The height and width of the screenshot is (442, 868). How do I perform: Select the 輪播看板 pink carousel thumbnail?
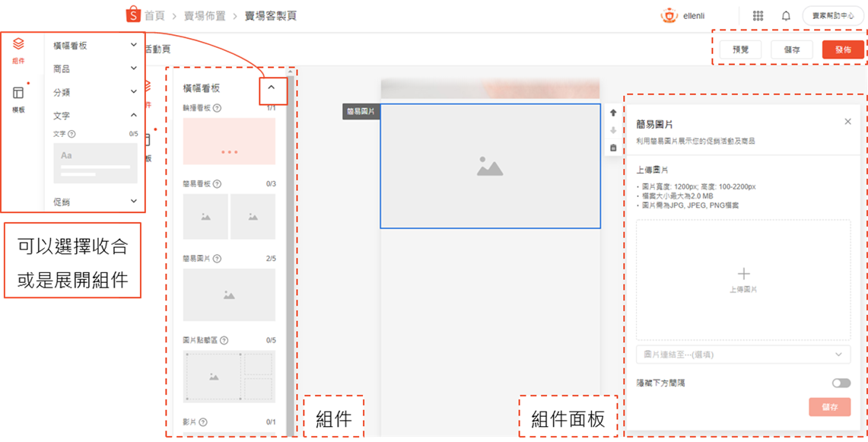[x=229, y=141]
